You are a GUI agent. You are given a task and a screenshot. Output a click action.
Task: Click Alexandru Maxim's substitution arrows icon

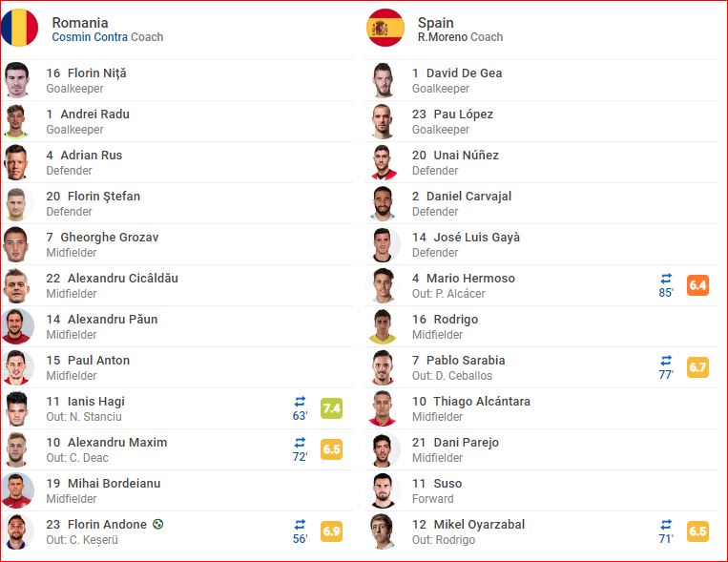(301, 443)
